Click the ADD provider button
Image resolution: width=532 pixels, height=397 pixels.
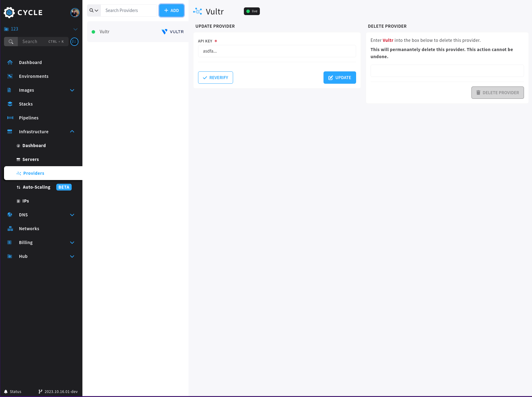(x=172, y=10)
